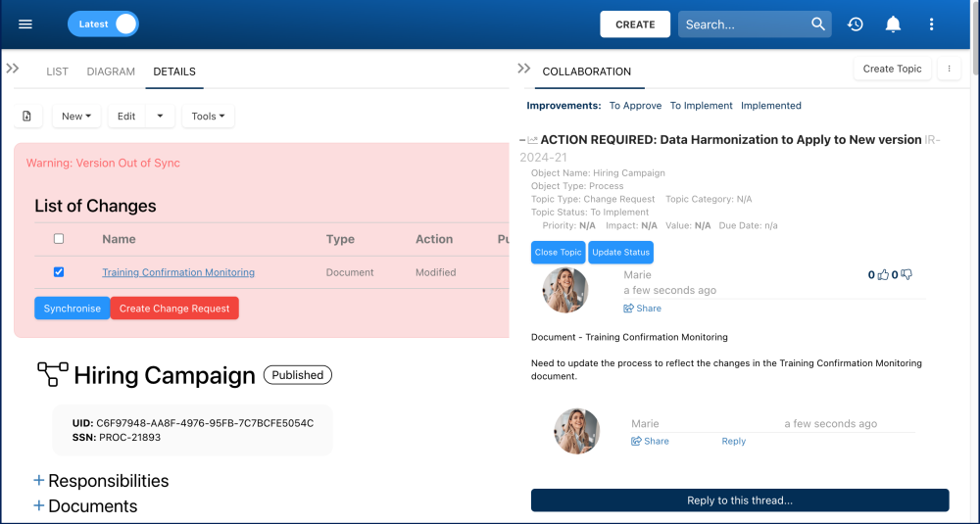This screenshot has height=524, width=980.
Task: Click the CREATE button
Action: (635, 24)
